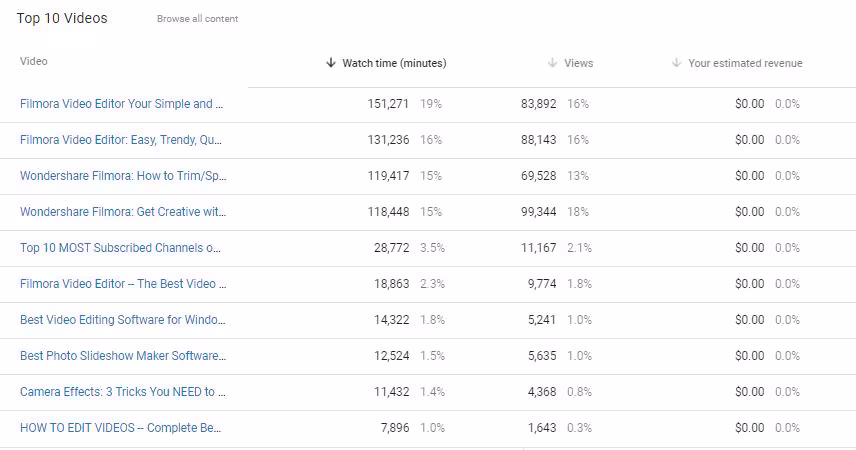The image size is (856, 450).
Task: Open Camera Effects: 3 Tricks video
Action: point(123,392)
